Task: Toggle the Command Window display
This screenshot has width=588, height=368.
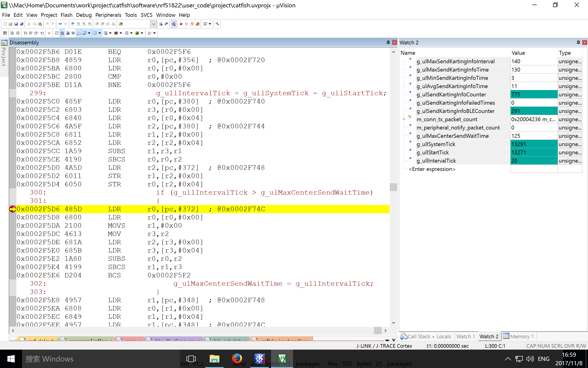Action: tap(57, 33)
